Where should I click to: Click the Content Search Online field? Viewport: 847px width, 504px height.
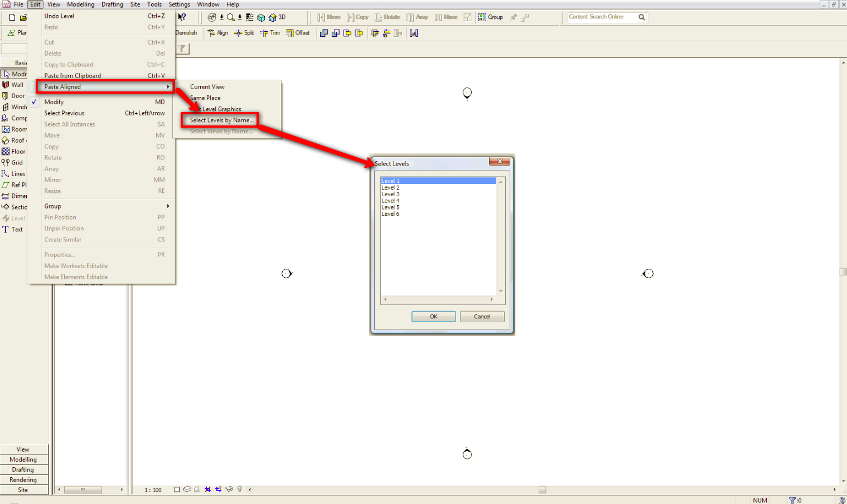click(602, 17)
